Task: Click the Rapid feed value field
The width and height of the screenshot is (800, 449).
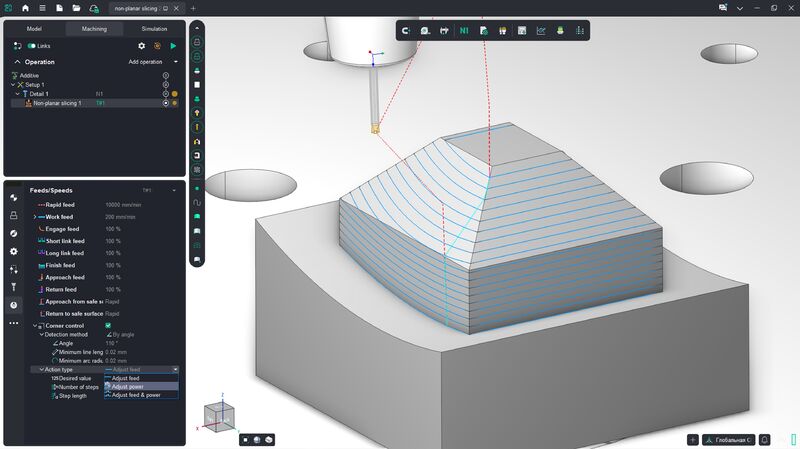Action: click(125, 204)
